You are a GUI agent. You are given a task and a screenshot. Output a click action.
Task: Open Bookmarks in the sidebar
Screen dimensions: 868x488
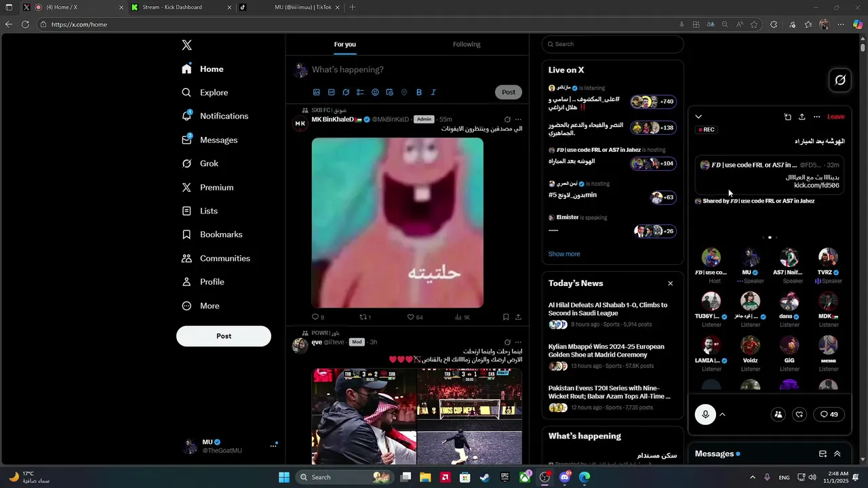click(x=212, y=235)
